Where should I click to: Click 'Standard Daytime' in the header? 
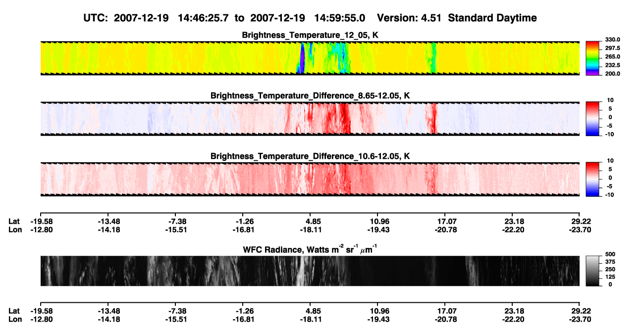click(491, 18)
